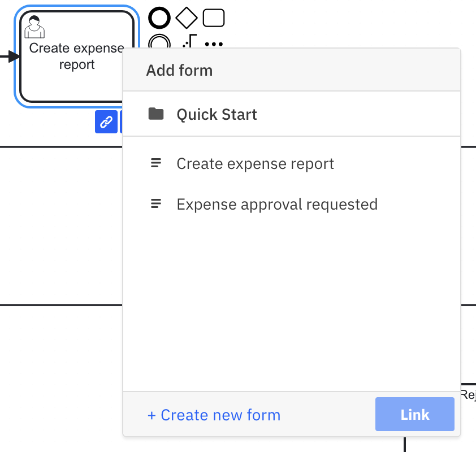Screen dimensions: 476x452
Task: Click the form icon next to Expense approval requested
Action: click(x=155, y=203)
